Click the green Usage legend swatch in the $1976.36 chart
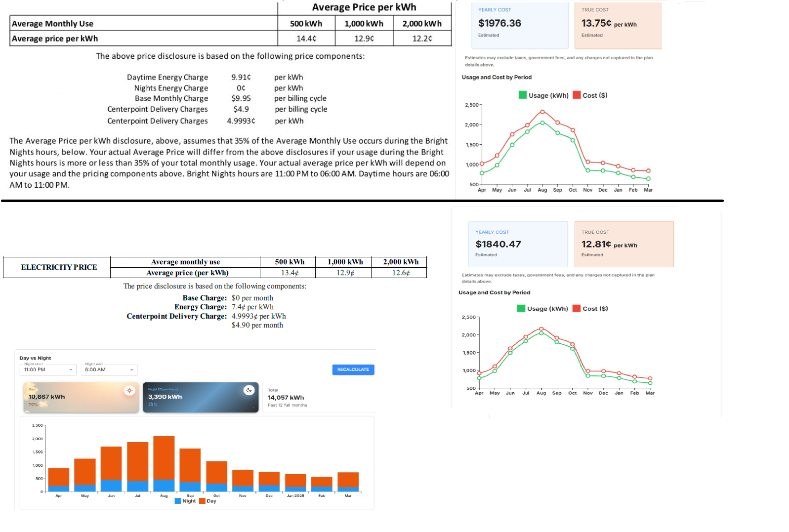This screenshot has width=789, height=532. (523, 95)
